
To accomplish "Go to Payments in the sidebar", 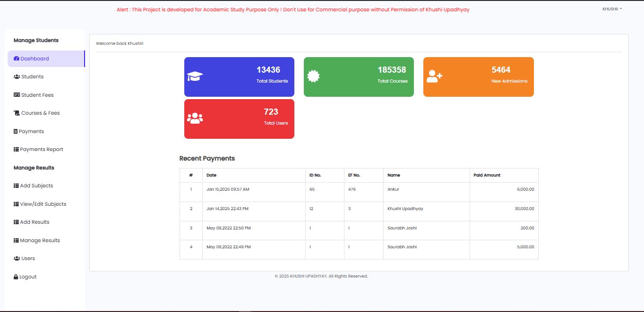I will click(31, 132).
